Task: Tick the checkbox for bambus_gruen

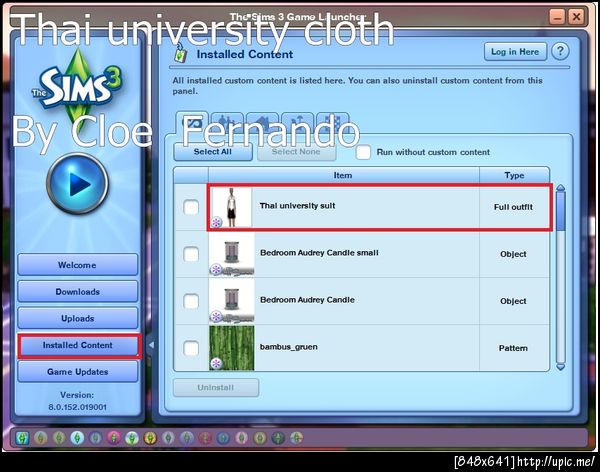Action: pyautogui.click(x=191, y=348)
